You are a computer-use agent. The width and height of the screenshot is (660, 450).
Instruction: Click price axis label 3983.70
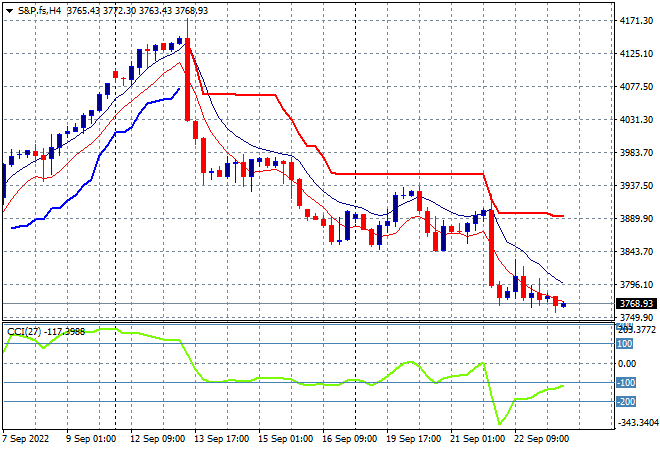pos(636,152)
